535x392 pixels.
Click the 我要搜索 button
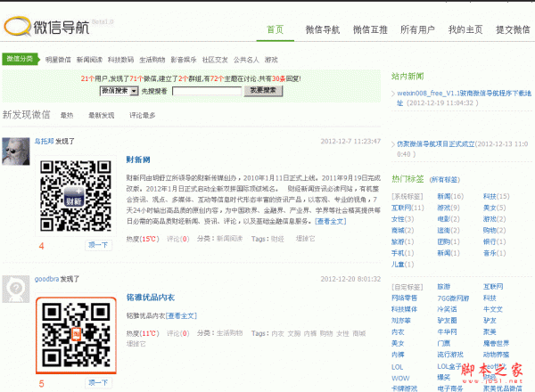tap(263, 90)
